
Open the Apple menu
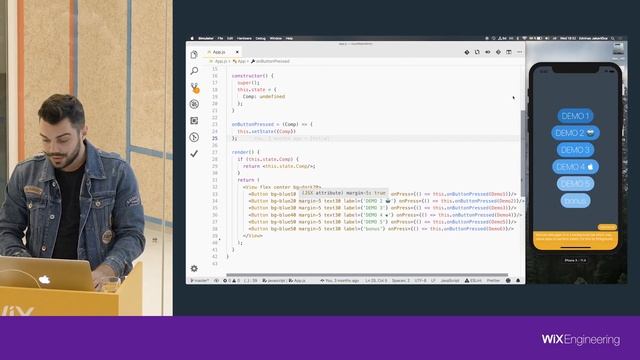pyautogui.click(x=192, y=38)
